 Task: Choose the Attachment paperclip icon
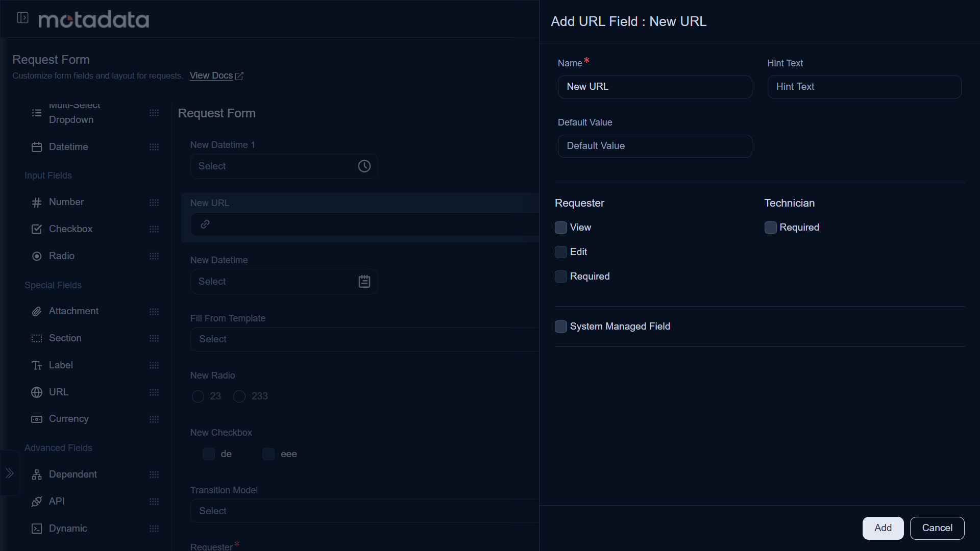[37, 311]
